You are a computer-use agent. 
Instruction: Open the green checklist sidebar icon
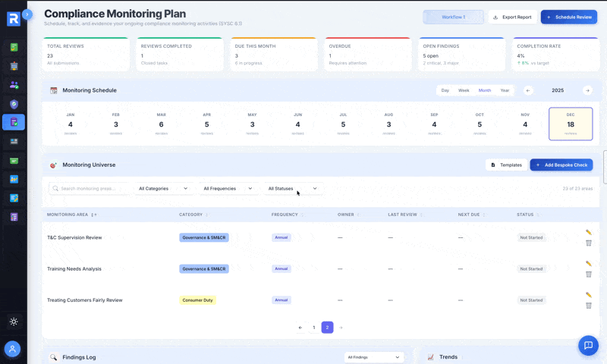click(x=14, y=48)
